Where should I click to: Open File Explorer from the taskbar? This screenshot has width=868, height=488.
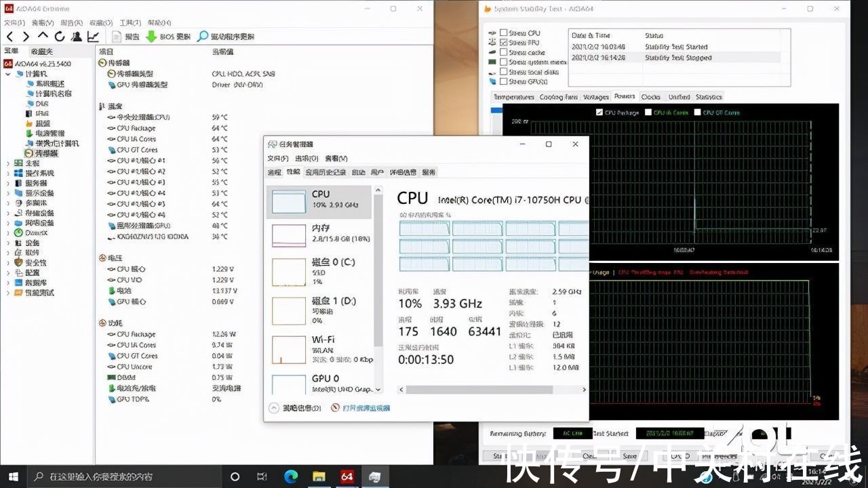pyautogui.click(x=319, y=476)
